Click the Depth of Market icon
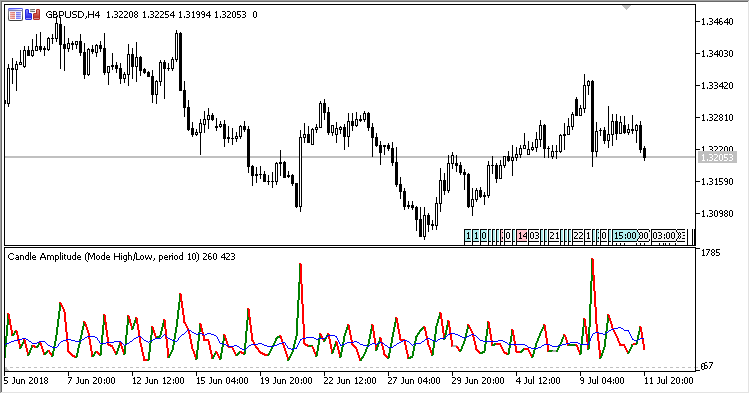Viewport: 750px width, 394px height. (15, 15)
